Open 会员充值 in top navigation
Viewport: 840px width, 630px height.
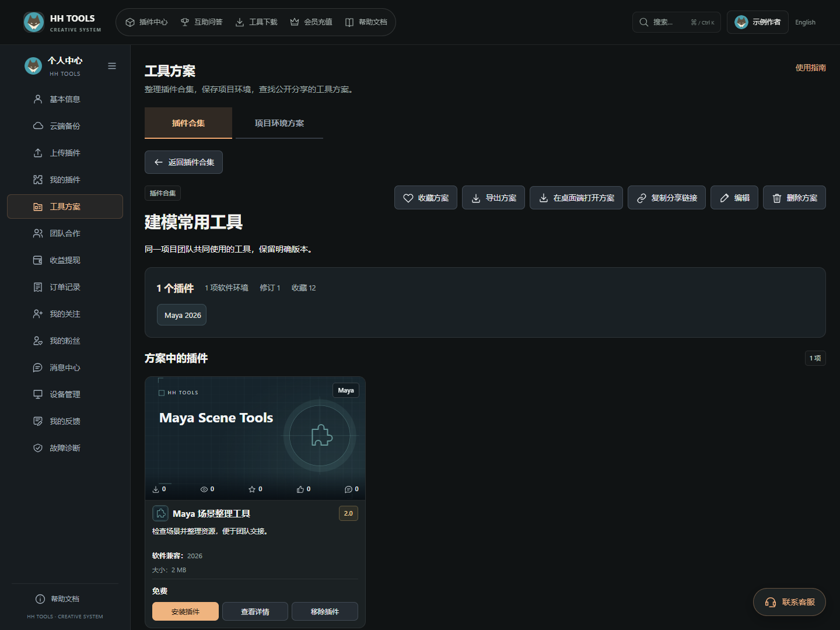coord(311,22)
